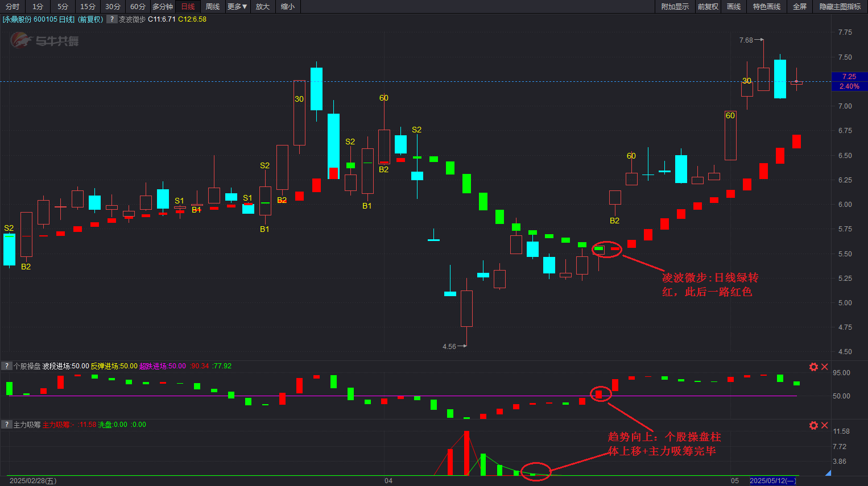
Task: Click the help icon beside 个股操盘
Action: [x=6, y=366]
